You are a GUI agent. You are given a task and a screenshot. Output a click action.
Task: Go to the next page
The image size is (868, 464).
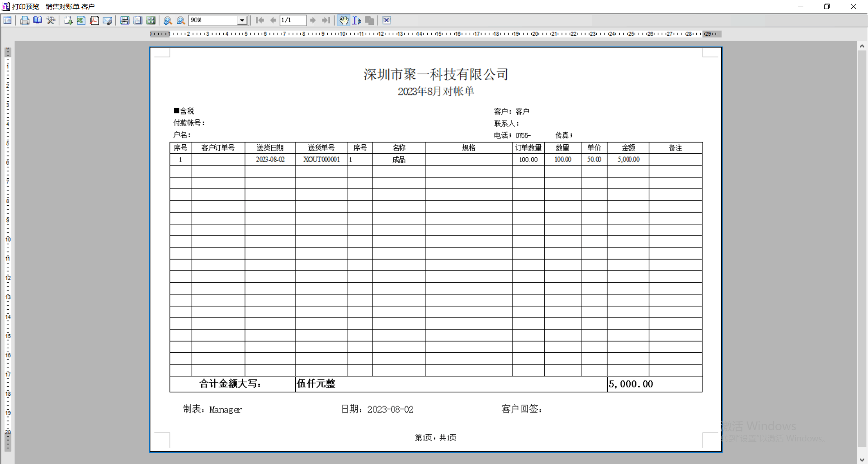coord(313,20)
